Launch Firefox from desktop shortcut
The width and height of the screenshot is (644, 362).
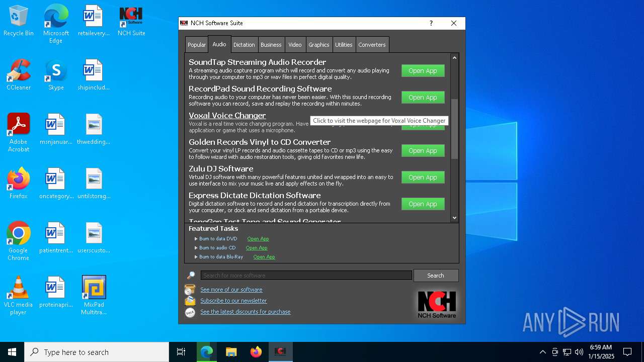[18, 184]
